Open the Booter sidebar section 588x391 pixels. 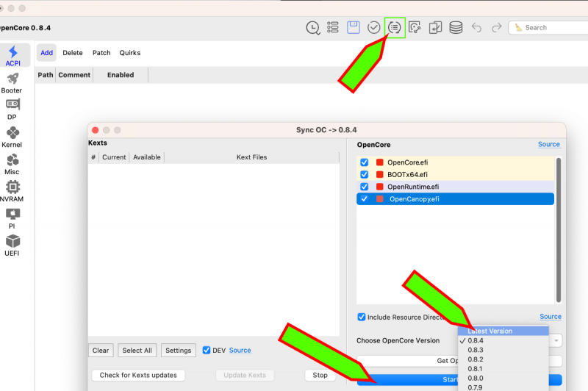[12, 83]
